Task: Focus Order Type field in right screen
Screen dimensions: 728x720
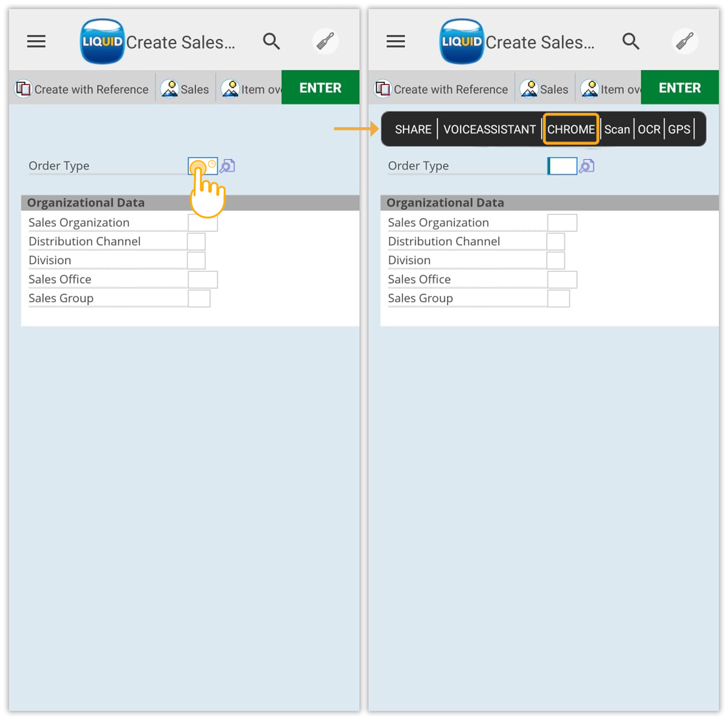Action: pyautogui.click(x=562, y=166)
